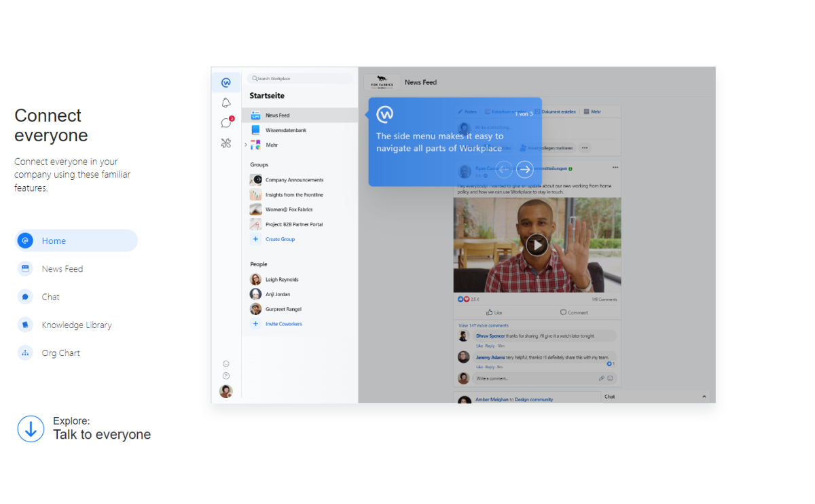Open News Feed in the Startseite sidebar
The height and width of the screenshot is (504, 815).
tap(300, 115)
